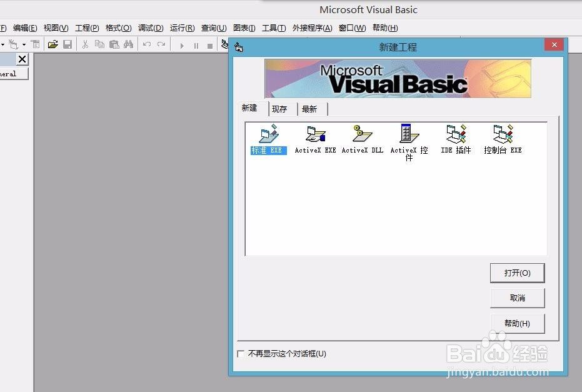Click the 打开(O) button

coord(518,273)
